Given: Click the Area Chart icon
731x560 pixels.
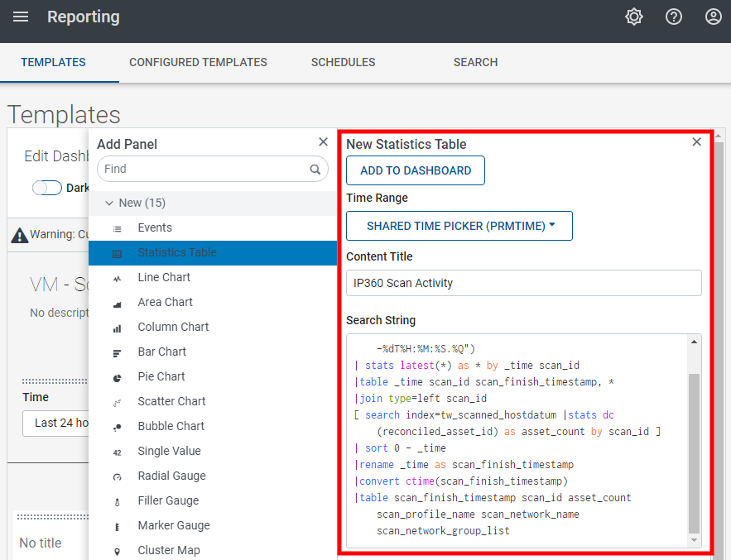Looking at the screenshot, I should 117,304.
